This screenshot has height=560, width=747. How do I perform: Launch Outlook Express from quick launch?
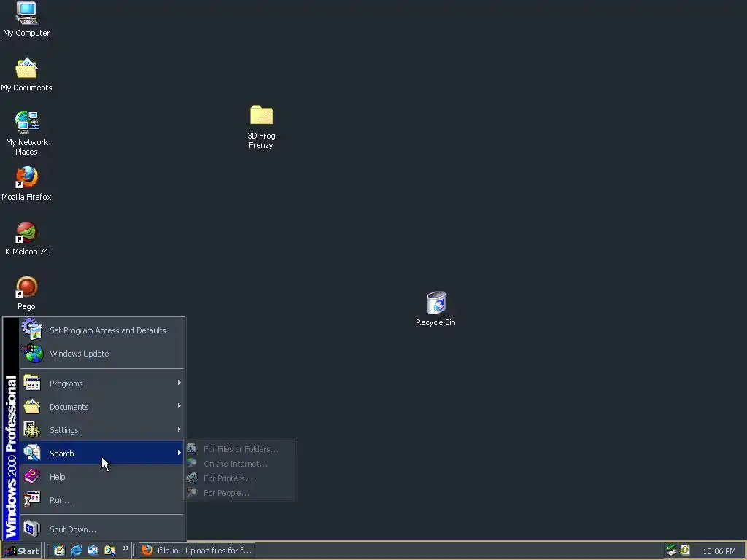tap(93, 551)
